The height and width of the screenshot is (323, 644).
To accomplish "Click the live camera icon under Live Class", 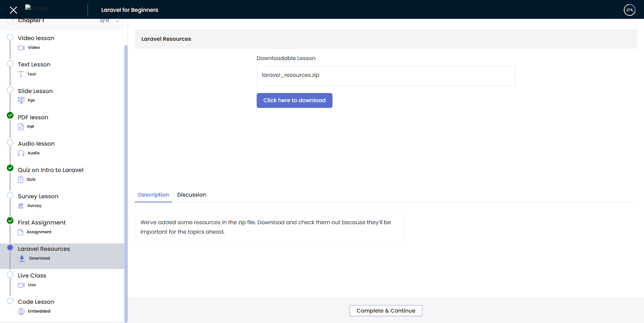I will [21, 285].
